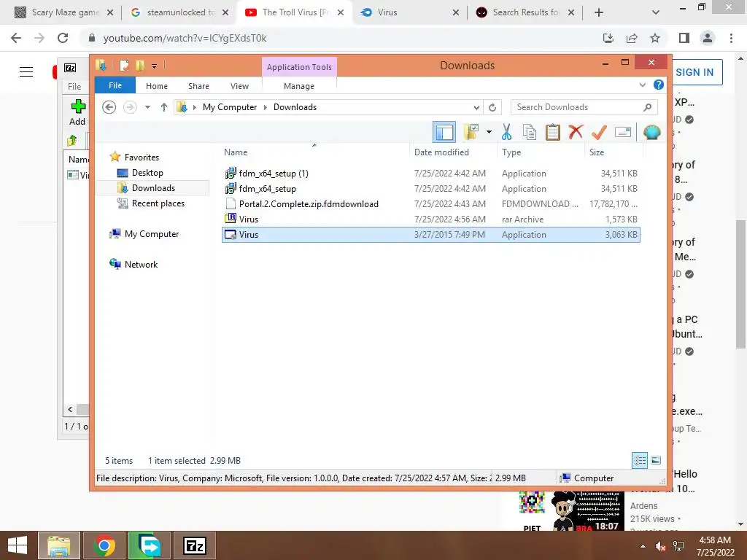Bookmark this page with the star icon
Screen dimensions: 747x560
tap(655, 38)
